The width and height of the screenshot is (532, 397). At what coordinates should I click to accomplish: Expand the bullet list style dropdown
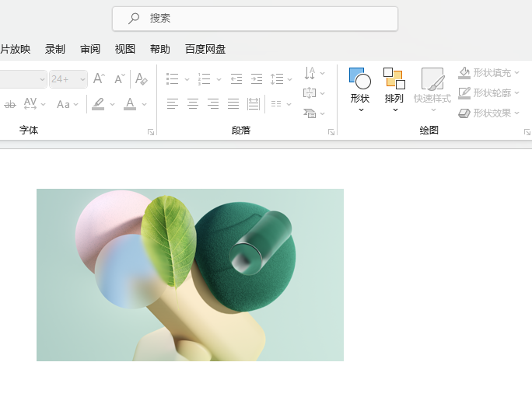[187, 79]
